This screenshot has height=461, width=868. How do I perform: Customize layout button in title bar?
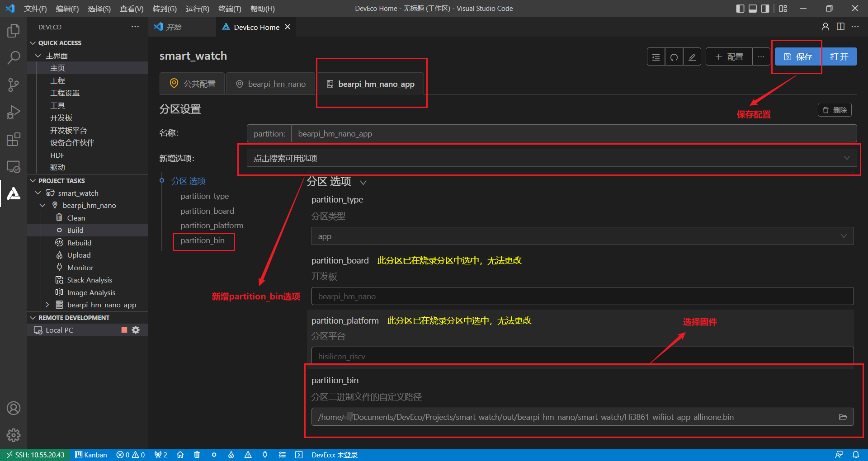[x=783, y=9]
